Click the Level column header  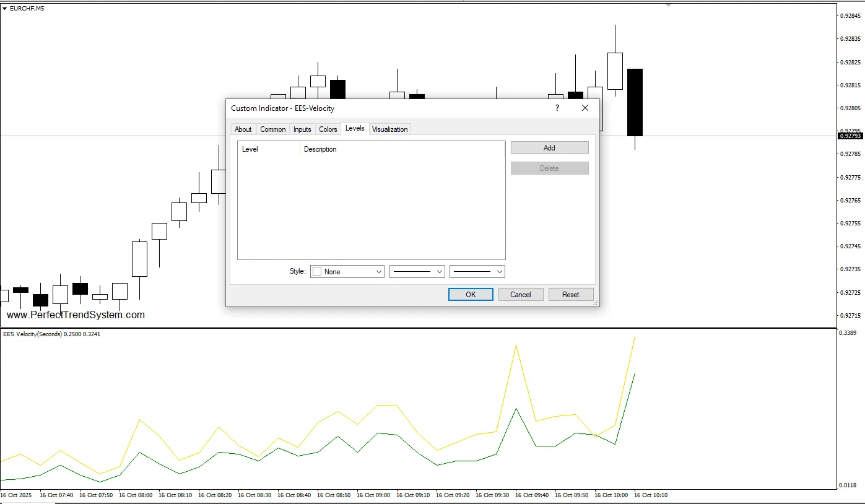(250, 149)
